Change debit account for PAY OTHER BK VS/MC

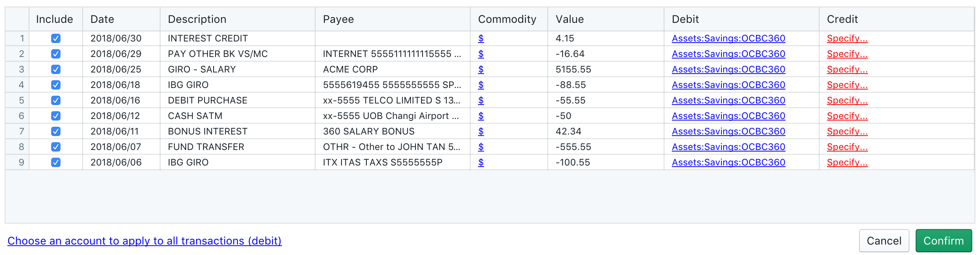(x=728, y=54)
